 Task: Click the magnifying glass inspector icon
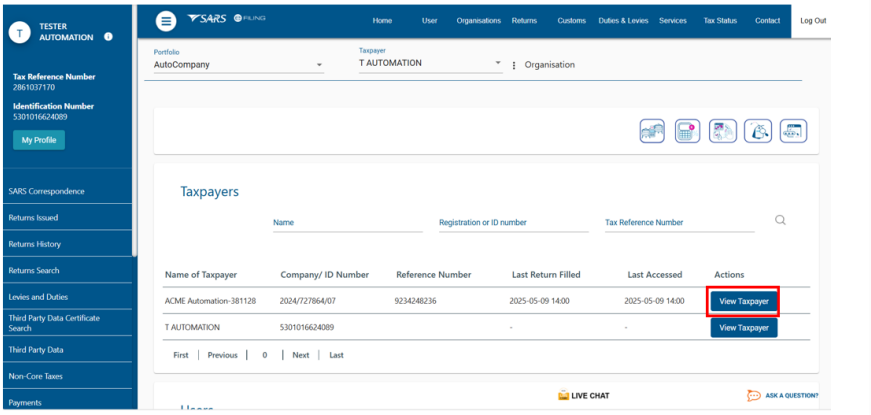click(x=758, y=131)
